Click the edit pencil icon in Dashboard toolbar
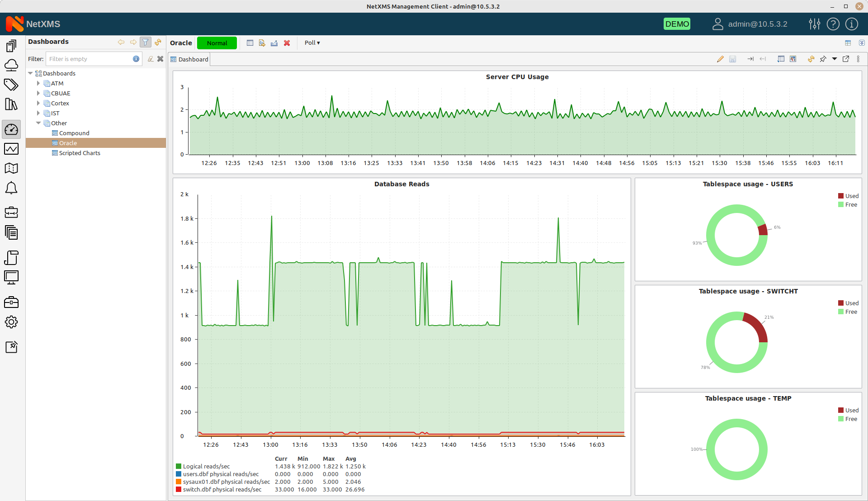Viewport: 868px width, 501px height. pyautogui.click(x=721, y=59)
